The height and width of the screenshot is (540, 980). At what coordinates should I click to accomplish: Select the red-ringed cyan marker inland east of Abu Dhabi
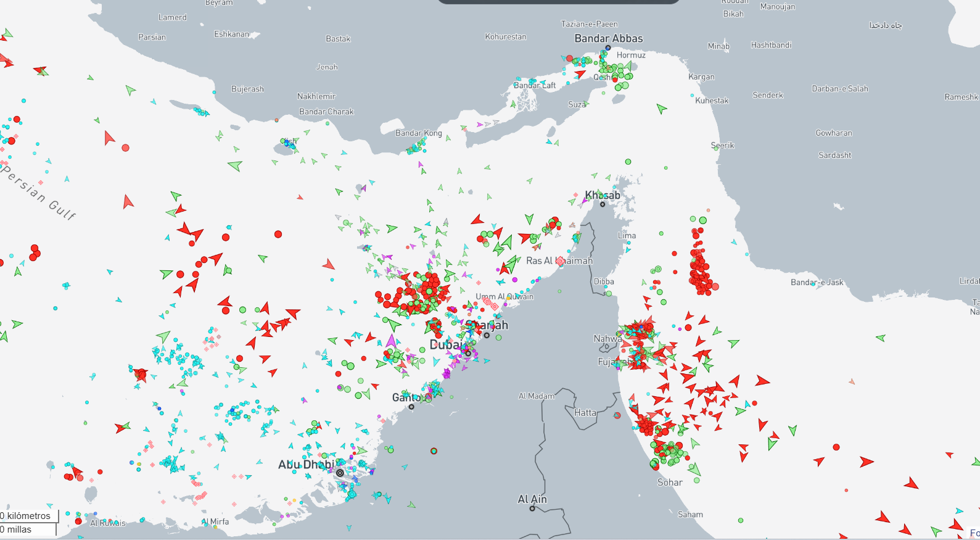click(434, 451)
